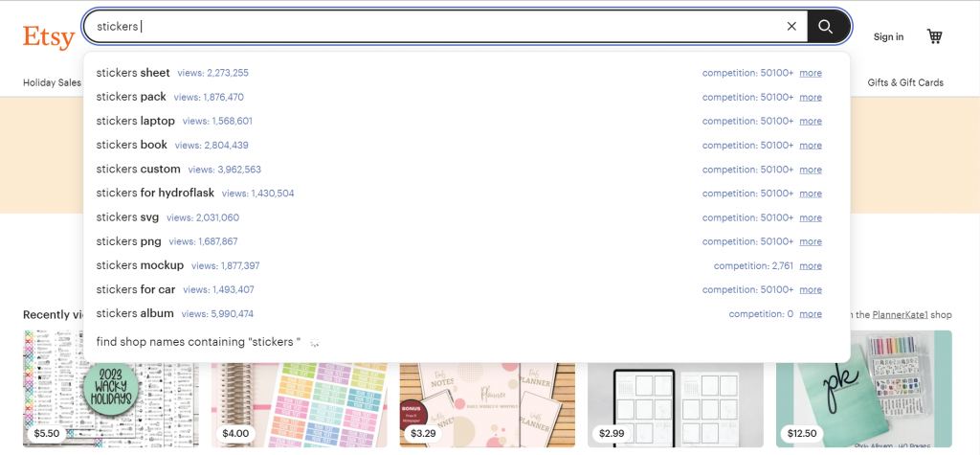Pick the 'stickers for hydroflask' suggestion
The width and height of the screenshot is (980, 455).
[155, 193]
